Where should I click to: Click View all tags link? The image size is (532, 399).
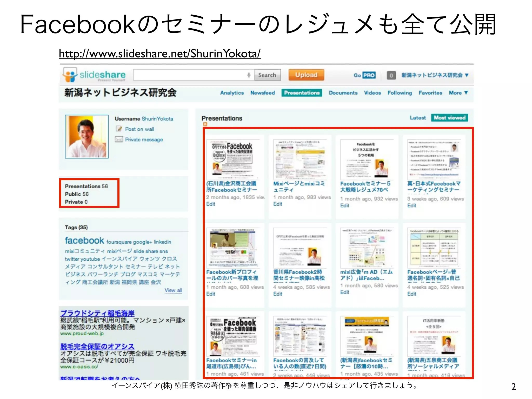click(173, 290)
